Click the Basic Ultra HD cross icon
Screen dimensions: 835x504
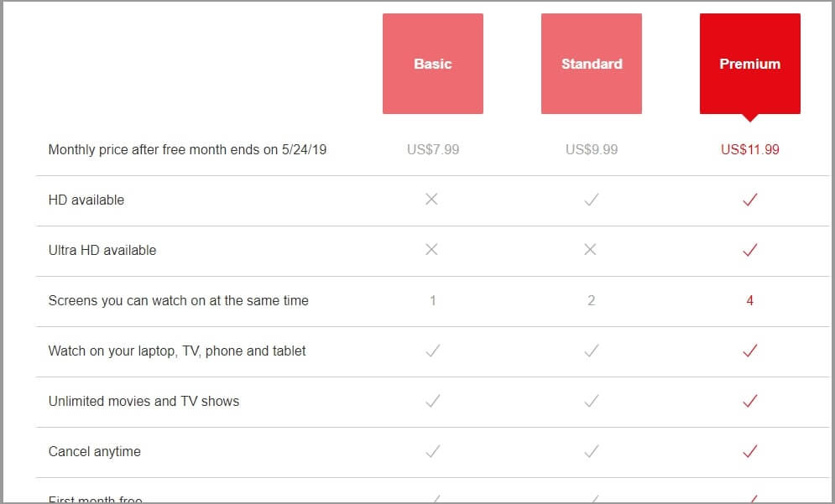click(x=432, y=249)
